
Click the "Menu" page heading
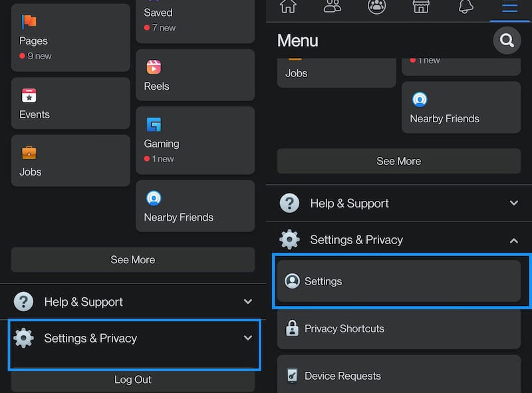coord(297,41)
